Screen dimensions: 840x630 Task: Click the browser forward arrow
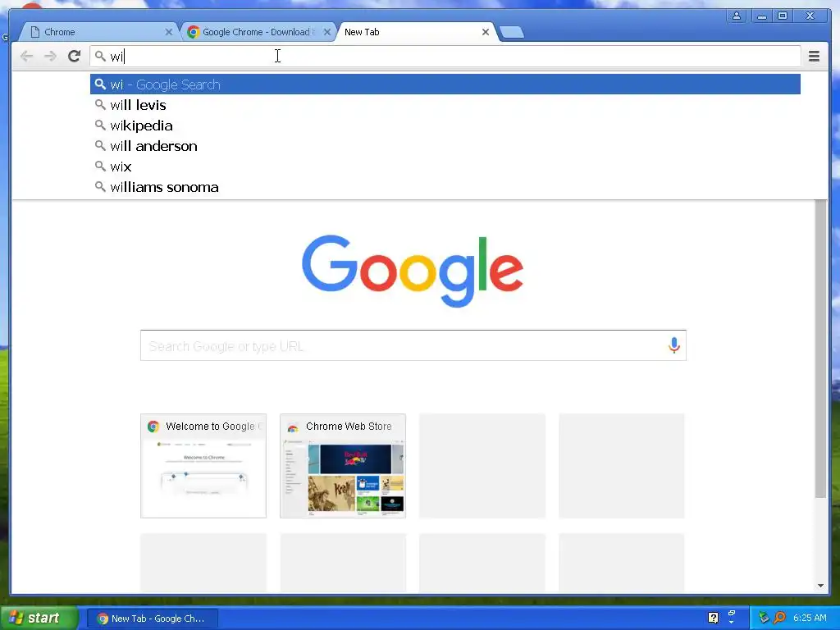(50, 56)
